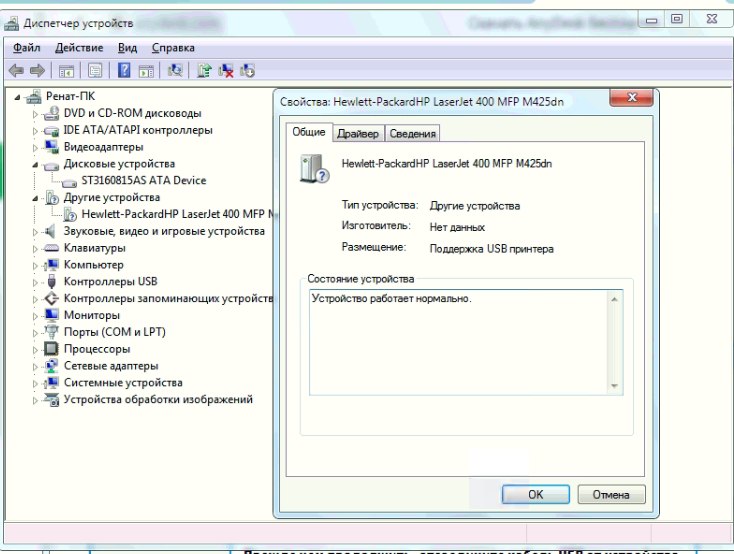The width and height of the screenshot is (734, 554).
Task: Open the Действие menu
Action: [x=79, y=48]
